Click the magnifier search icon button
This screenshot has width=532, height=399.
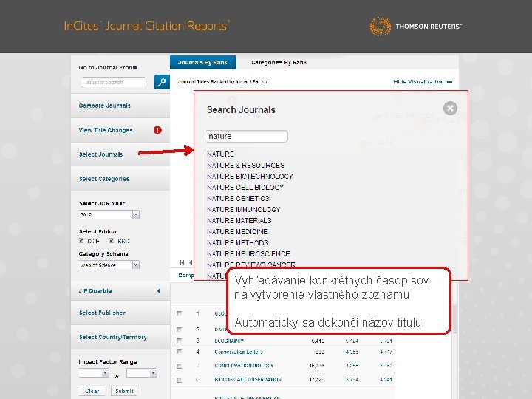tap(162, 82)
